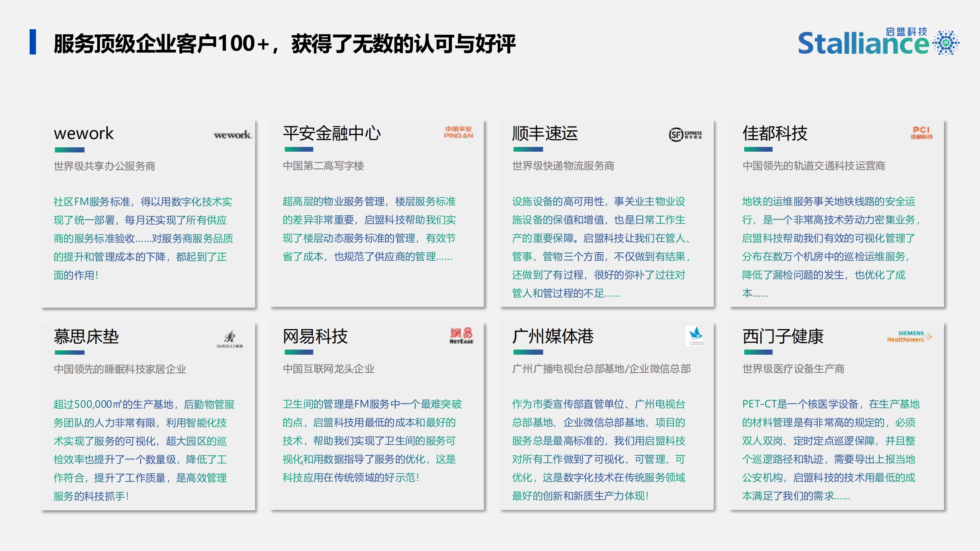The height and width of the screenshot is (551, 980).
Task: Select the card heading '顺丰速运'
Action: click(545, 134)
